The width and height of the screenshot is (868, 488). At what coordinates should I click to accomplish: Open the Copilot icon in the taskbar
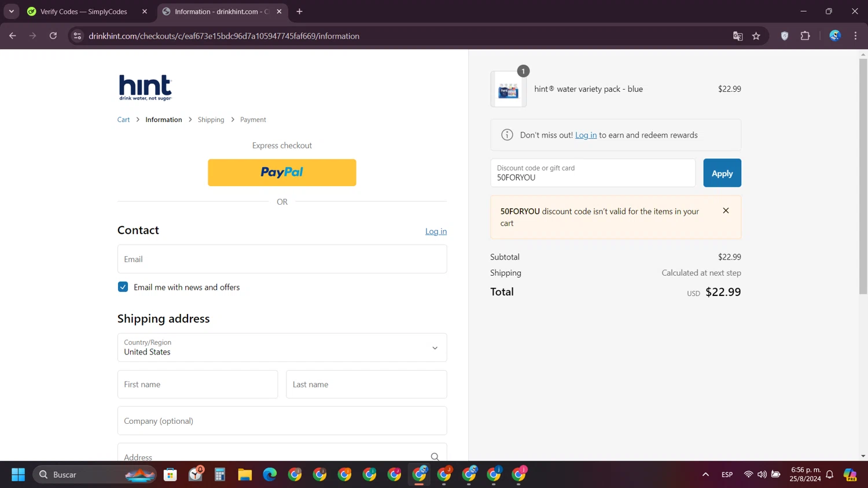coord(850,475)
